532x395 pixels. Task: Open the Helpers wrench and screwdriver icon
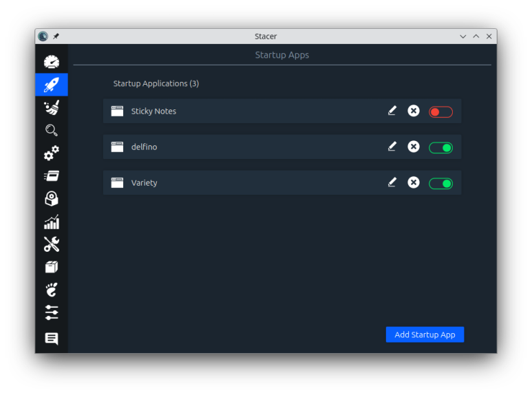pos(52,244)
